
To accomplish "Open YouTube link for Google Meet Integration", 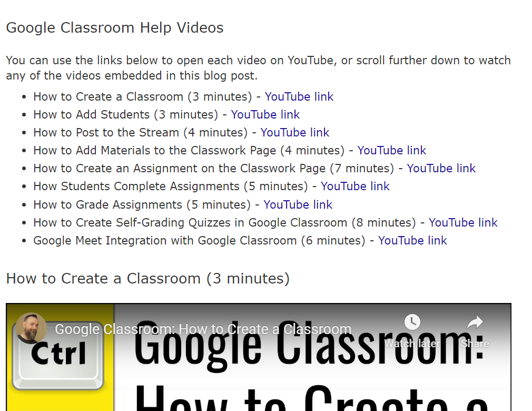I will [412, 241].
